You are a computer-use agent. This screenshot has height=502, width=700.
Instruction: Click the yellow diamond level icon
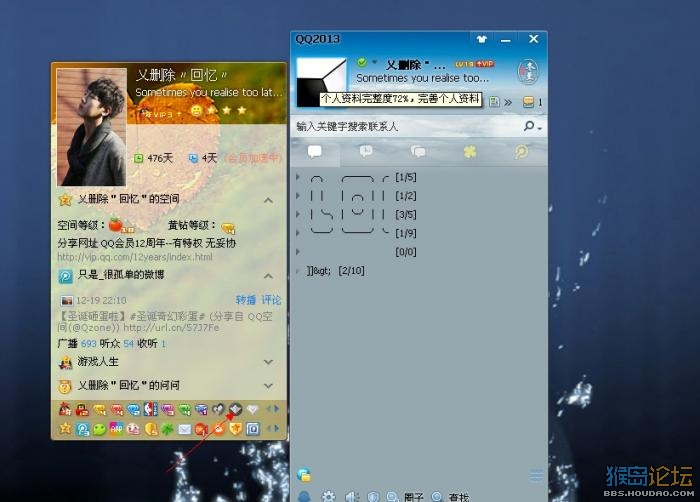click(x=228, y=228)
